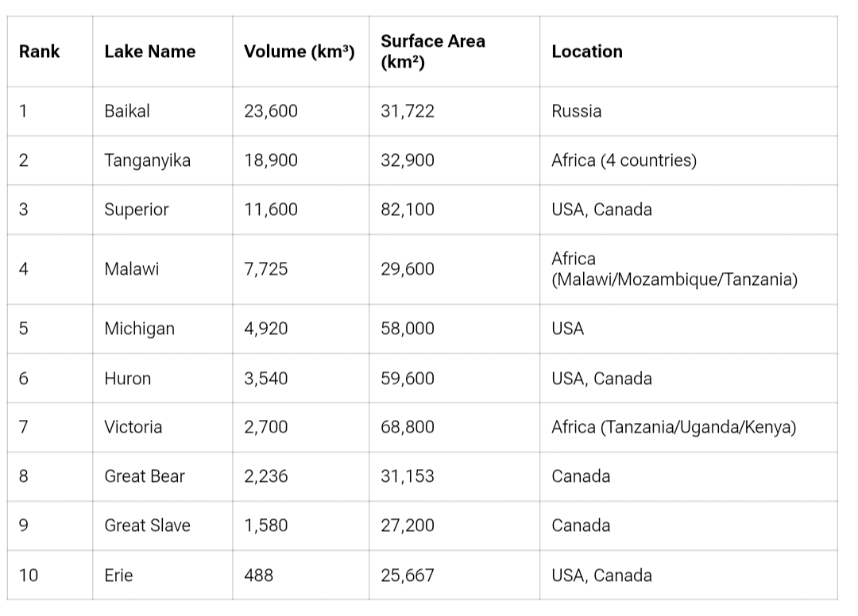This screenshot has width=858, height=616.
Task: Select the surface area value 32,900
Action: point(408,160)
